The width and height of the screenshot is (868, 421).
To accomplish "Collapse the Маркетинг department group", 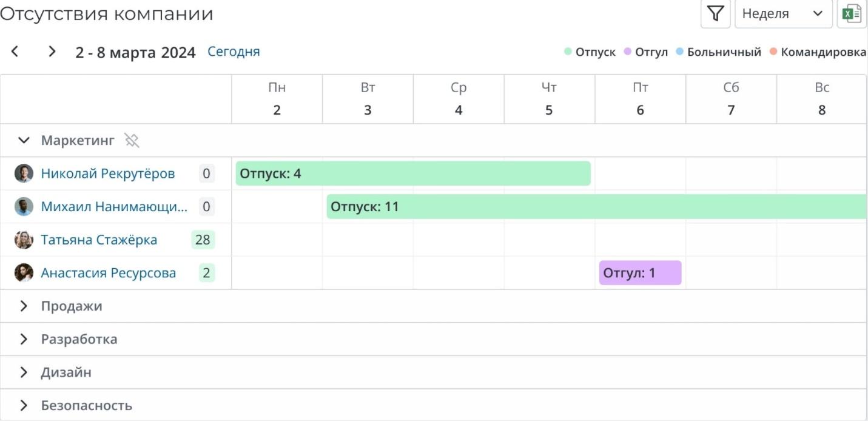I will (x=24, y=141).
